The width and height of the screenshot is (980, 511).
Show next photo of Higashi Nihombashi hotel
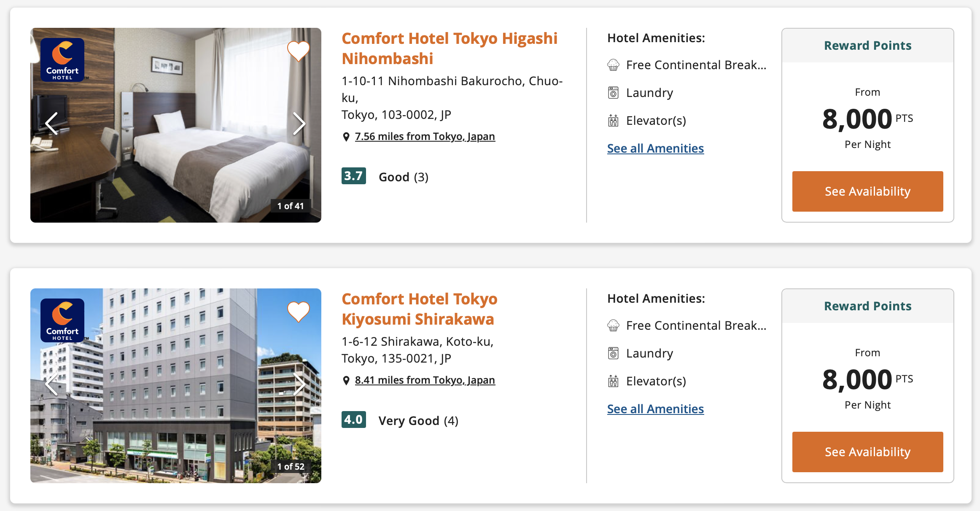[299, 124]
